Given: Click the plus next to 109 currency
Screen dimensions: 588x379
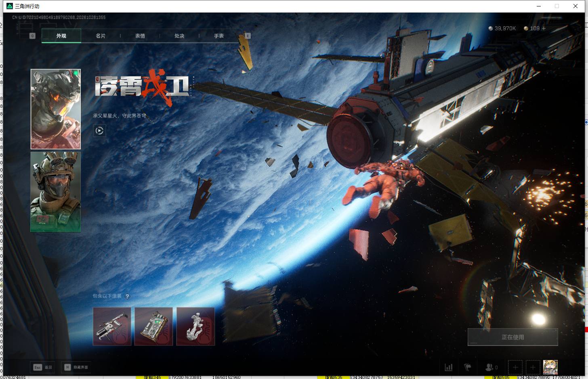Looking at the screenshot, I should click(544, 28).
